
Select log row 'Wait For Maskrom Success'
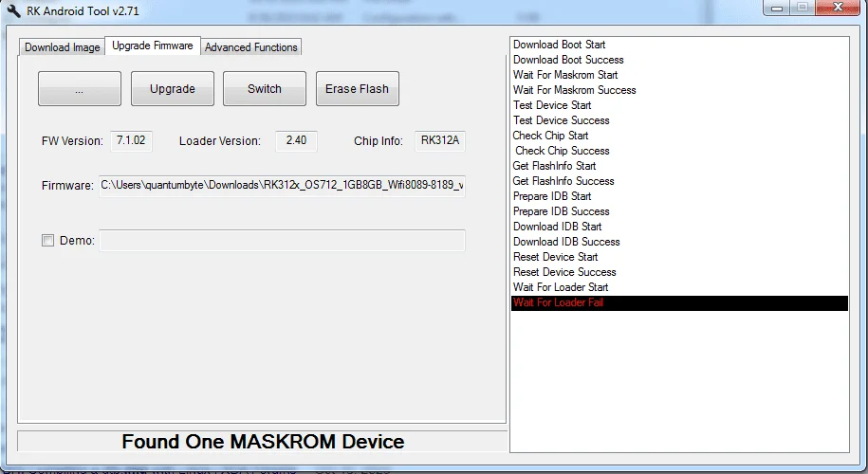coord(680,90)
